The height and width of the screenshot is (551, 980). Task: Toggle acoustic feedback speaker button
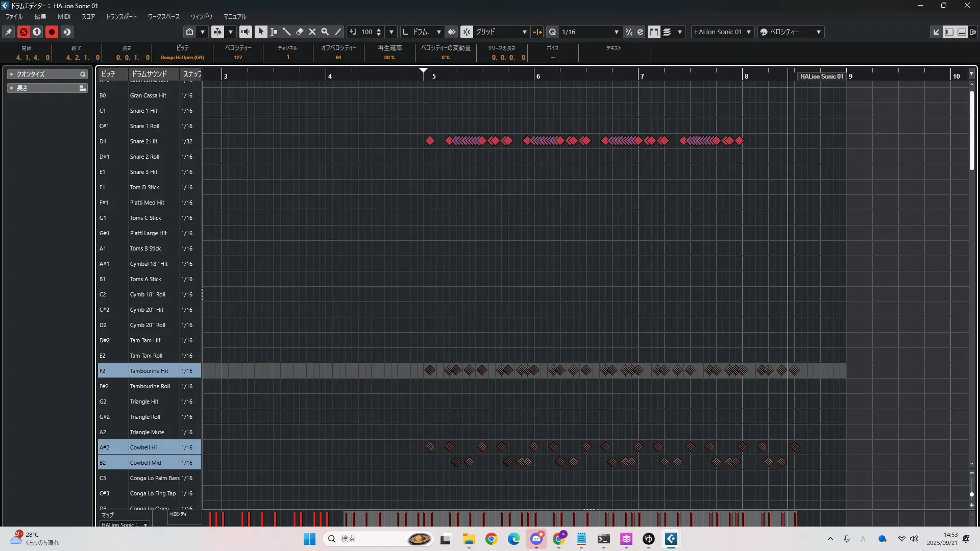click(x=246, y=32)
